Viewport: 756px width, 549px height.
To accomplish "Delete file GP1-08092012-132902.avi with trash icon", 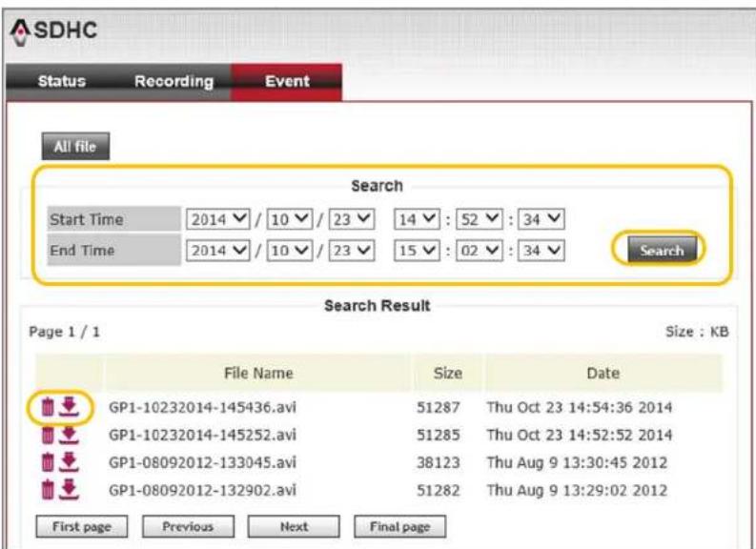I will pyautogui.click(x=48, y=490).
